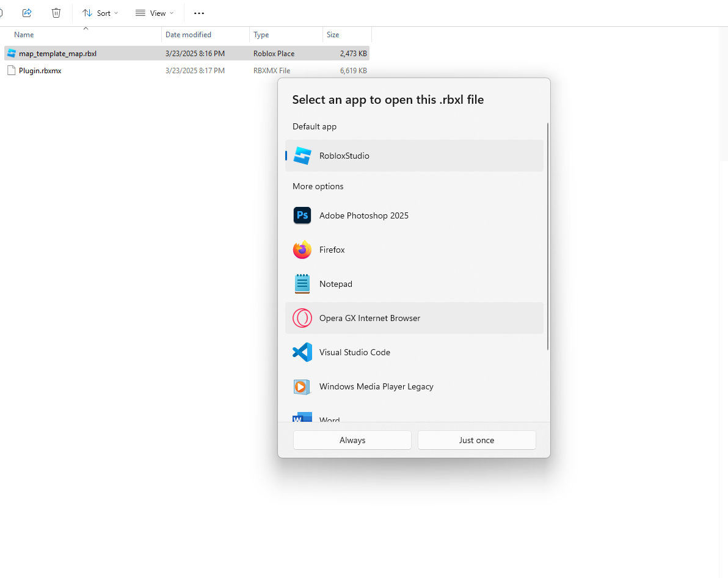Image resolution: width=728 pixels, height=578 pixels.
Task: Sort files by Size column header
Action: 333,35
